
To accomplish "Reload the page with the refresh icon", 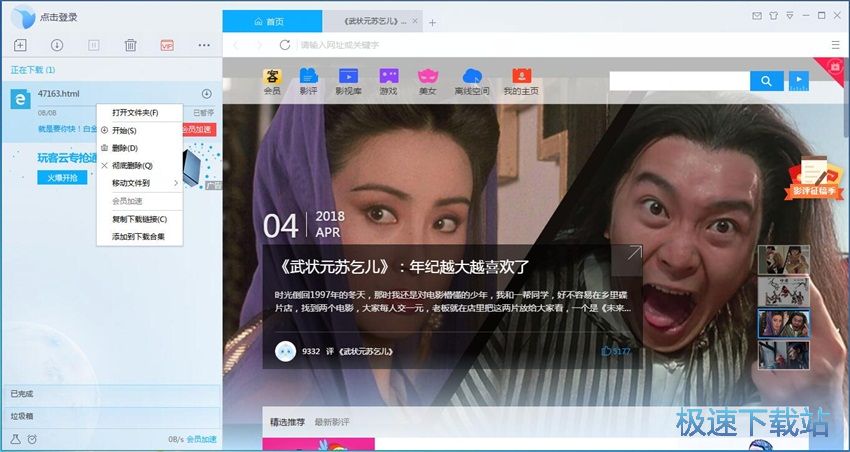I will [285, 45].
